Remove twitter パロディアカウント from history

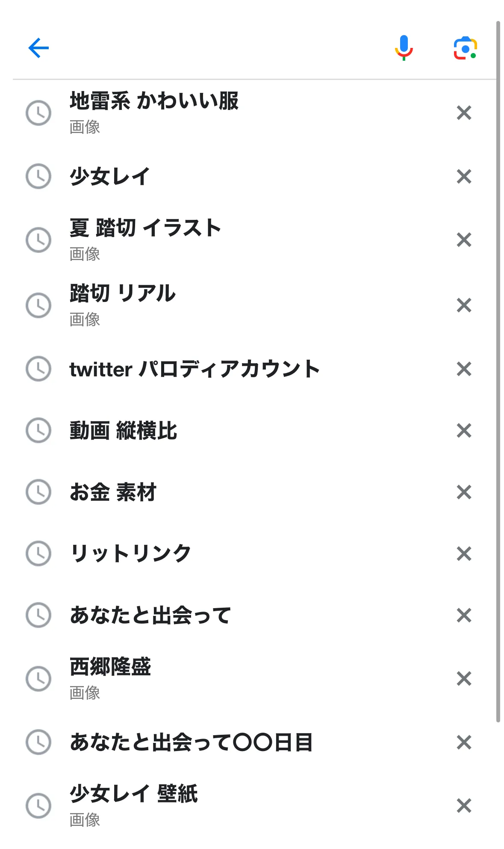point(464,369)
